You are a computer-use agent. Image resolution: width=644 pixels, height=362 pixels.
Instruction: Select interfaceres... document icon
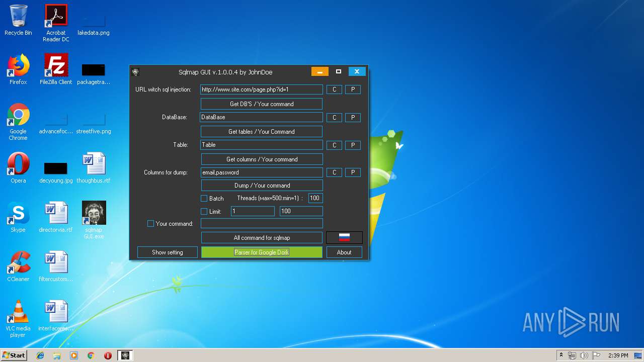coord(56,316)
